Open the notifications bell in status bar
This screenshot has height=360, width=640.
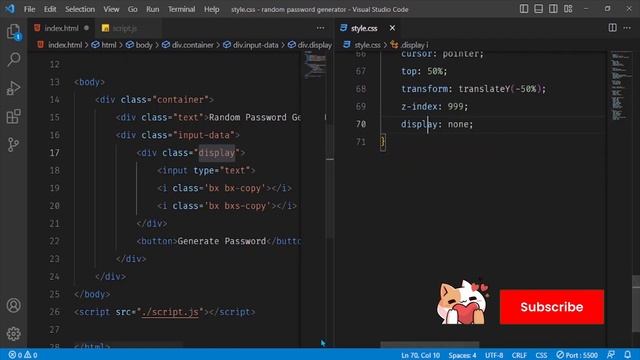[628, 355]
